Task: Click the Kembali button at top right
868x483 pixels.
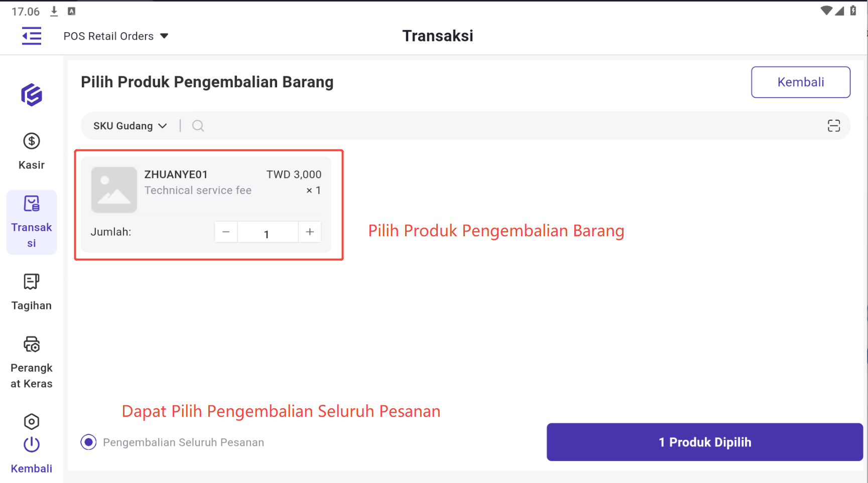Action: [x=800, y=82]
